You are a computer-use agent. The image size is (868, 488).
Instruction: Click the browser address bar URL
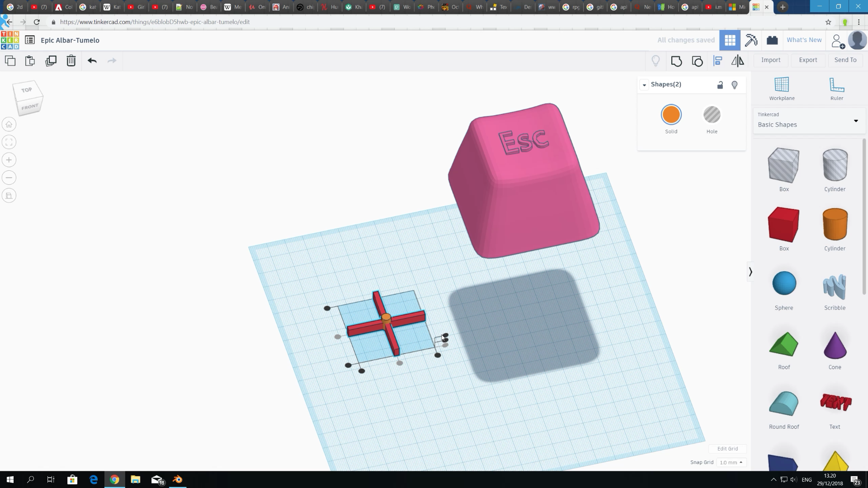tap(155, 22)
